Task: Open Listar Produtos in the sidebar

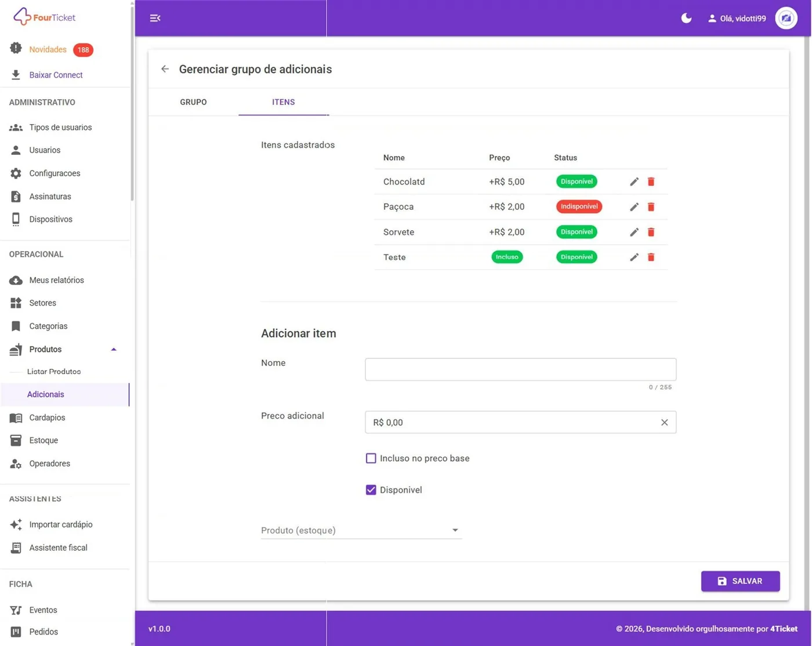Action: tap(54, 372)
